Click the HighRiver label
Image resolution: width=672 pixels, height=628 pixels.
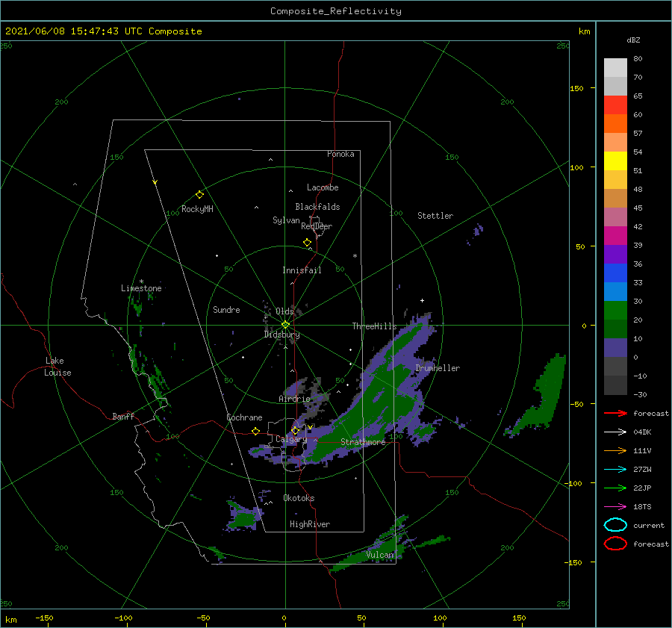310,524
